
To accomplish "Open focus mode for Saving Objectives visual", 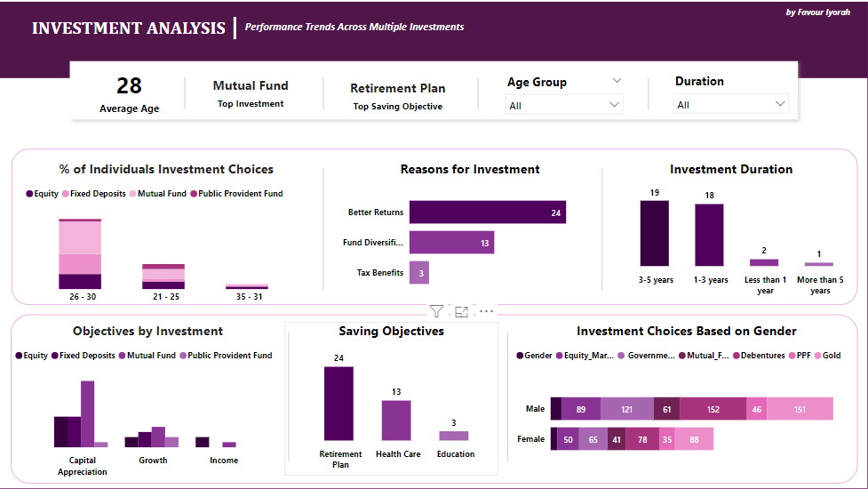I will (x=461, y=311).
